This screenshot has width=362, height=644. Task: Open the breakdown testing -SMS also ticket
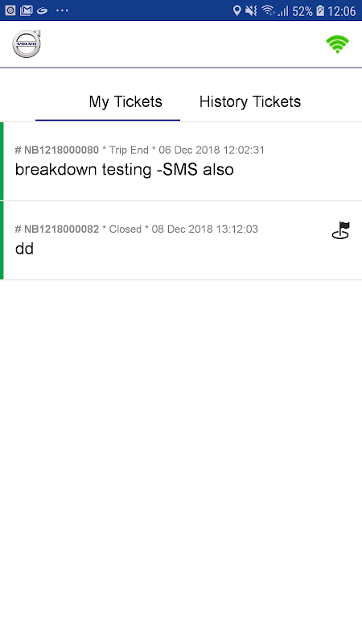pos(181,161)
